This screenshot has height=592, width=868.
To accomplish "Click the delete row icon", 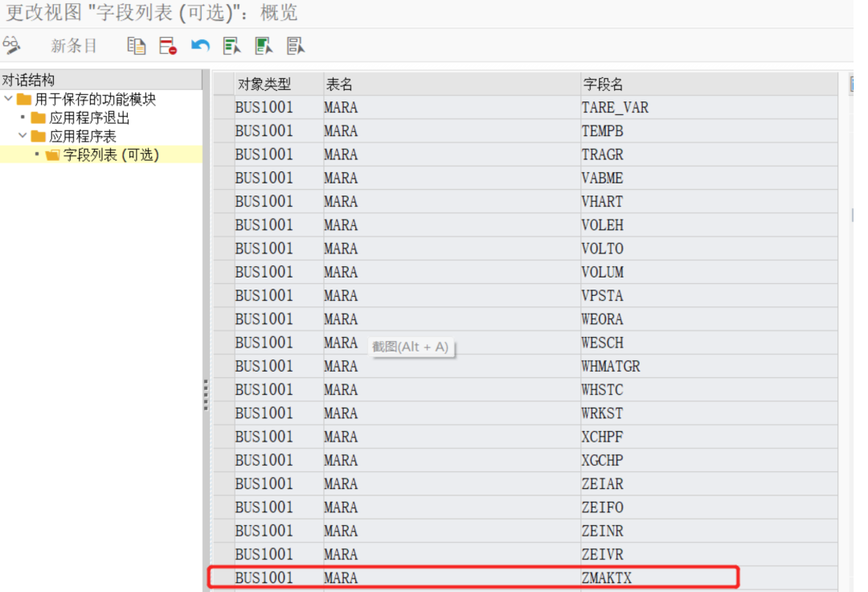I will [x=168, y=45].
